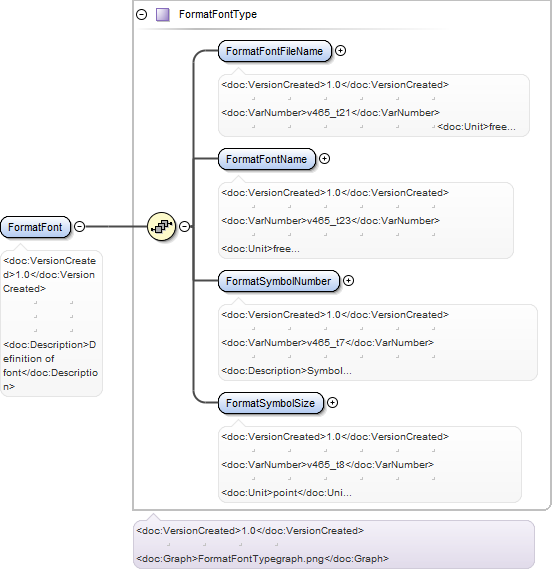Image resolution: width=553 pixels, height=572 pixels.
Task: Click VarNumber v465_t23 annotation text
Action: click(x=330, y=221)
